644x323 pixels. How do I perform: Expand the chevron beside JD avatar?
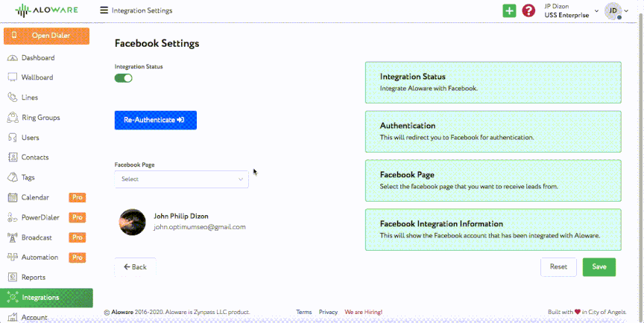(x=626, y=11)
